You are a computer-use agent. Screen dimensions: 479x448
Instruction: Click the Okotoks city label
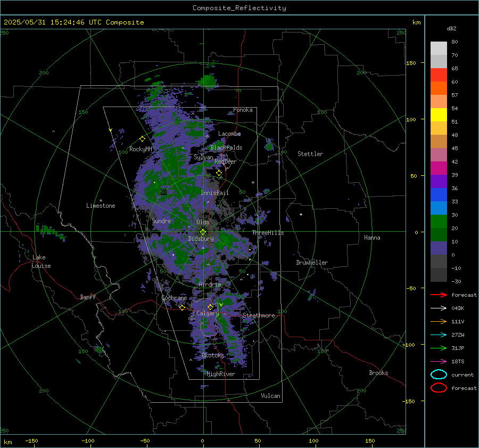tap(213, 355)
